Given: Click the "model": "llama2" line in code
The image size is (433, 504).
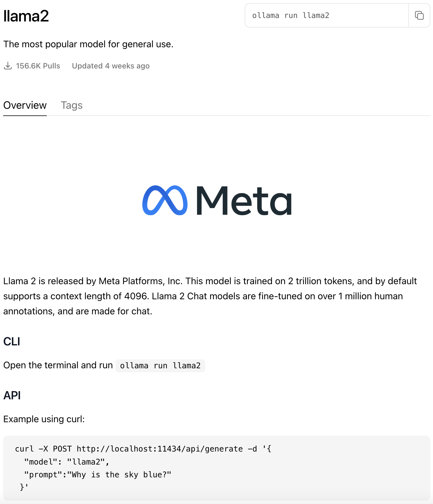Looking at the screenshot, I should [66, 462].
